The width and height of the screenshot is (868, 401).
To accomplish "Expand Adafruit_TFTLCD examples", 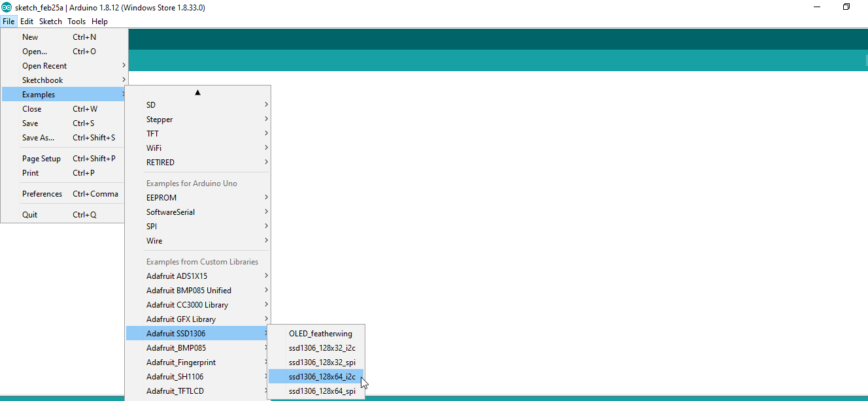I will click(x=197, y=391).
